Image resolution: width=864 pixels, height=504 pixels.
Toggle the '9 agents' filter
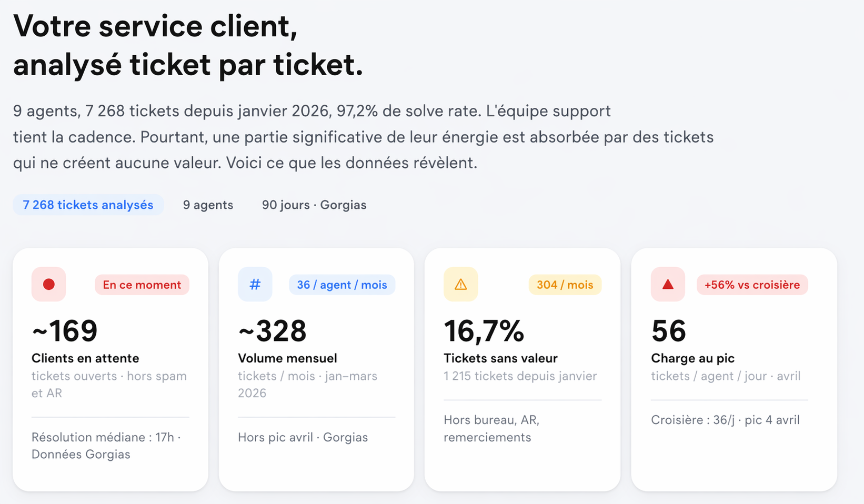(x=208, y=205)
